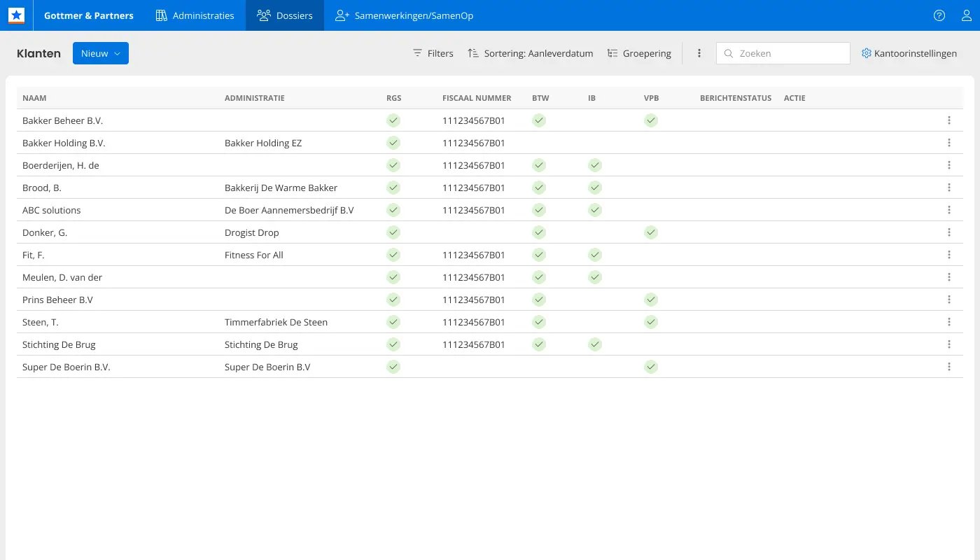The height and width of the screenshot is (560, 980).
Task: Open the overflow menu next to Groepering
Action: pyautogui.click(x=699, y=53)
